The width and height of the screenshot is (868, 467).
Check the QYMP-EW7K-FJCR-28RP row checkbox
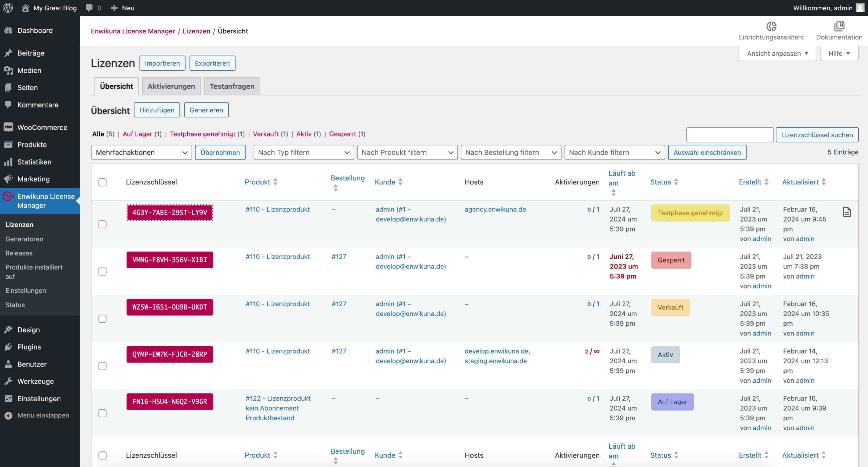[x=102, y=366]
